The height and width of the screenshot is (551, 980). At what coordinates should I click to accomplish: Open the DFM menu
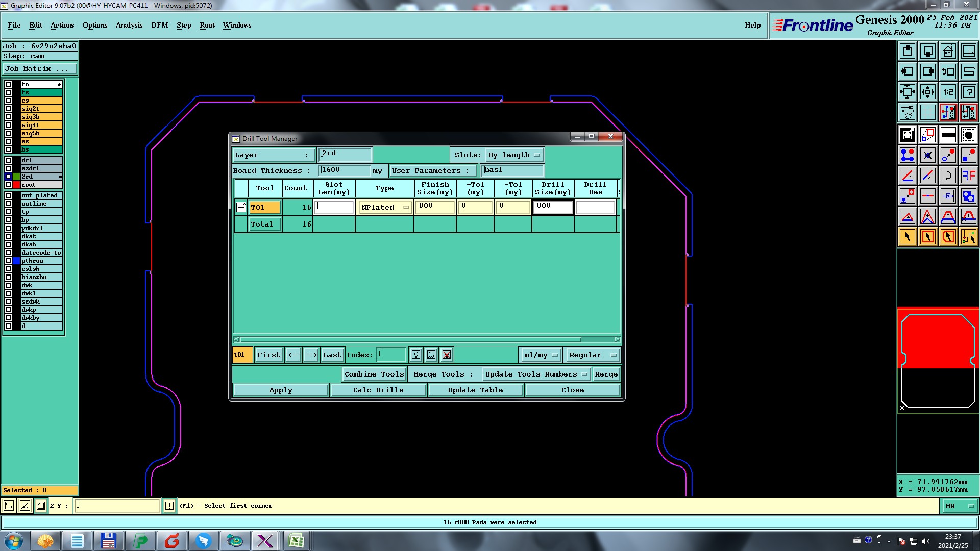click(x=159, y=25)
